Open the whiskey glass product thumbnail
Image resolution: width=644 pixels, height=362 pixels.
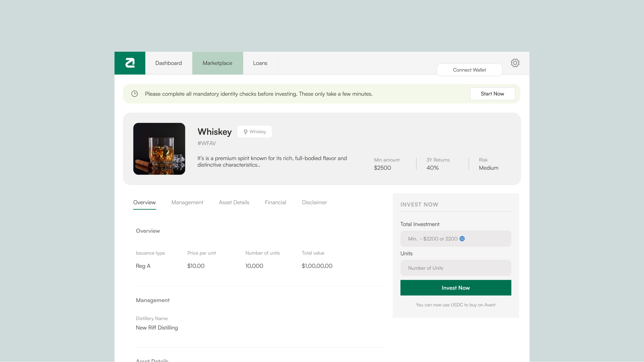coord(159,149)
